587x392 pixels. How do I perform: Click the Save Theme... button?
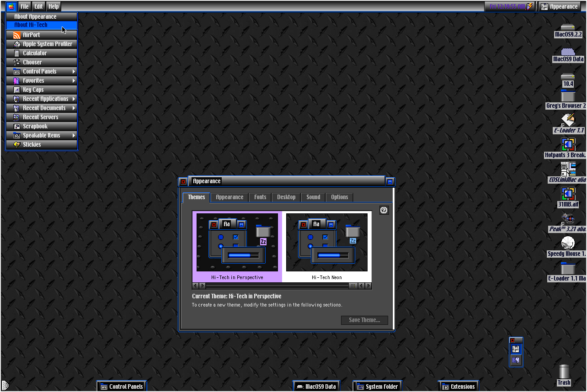click(364, 320)
